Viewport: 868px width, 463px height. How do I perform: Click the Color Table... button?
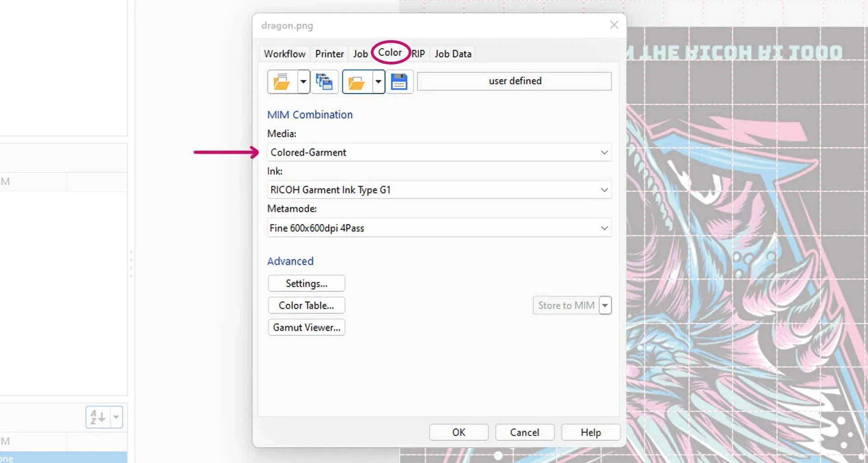[x=306, y=306]
